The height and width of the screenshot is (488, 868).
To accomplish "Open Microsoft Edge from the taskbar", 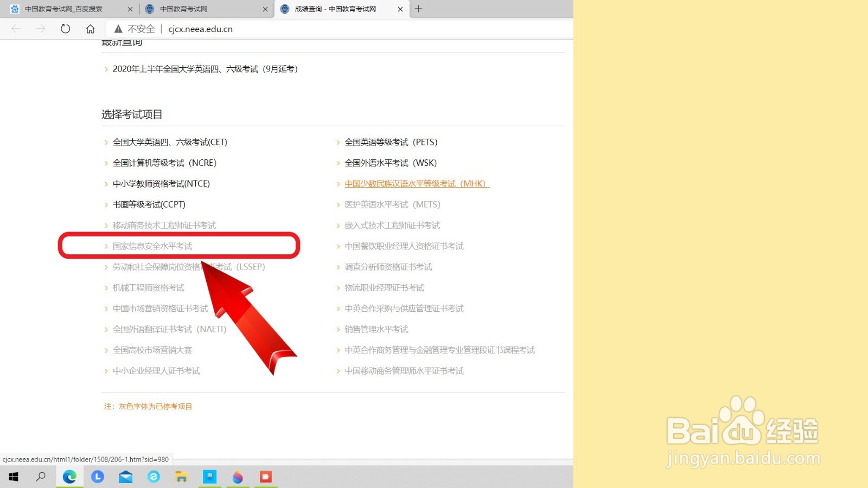I will pos(69,477).
